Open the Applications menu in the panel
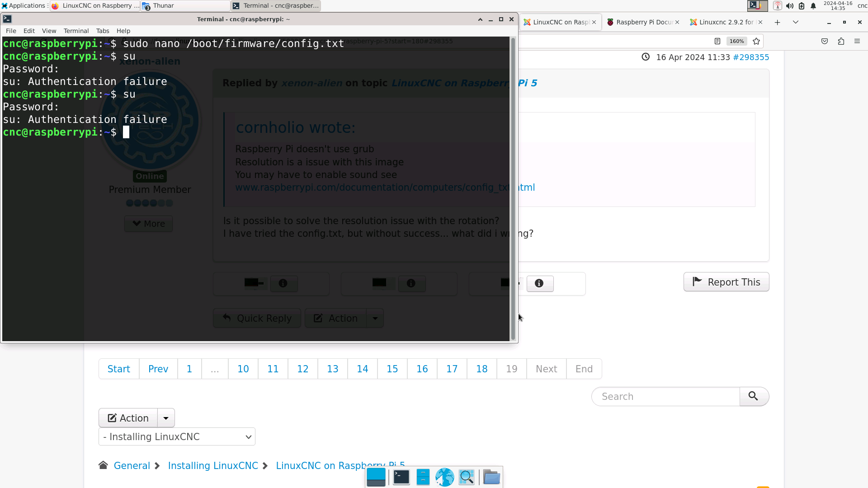The width and height of the screenshot is (868, 488). (x=24, y=5)
